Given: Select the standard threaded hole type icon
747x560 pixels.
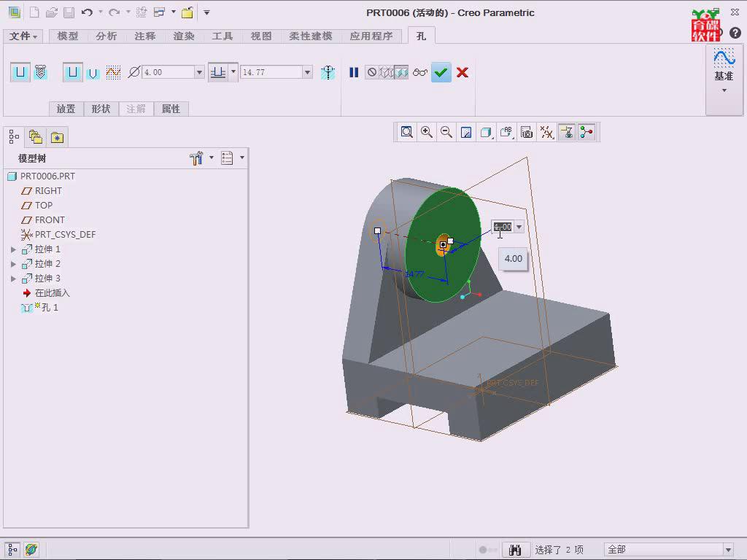Looking at the screenshot, I should click(41, 72).
